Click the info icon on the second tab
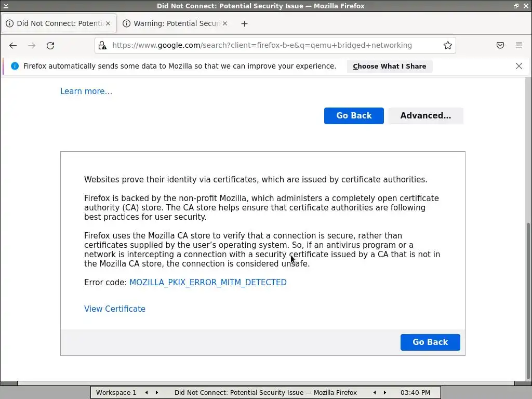Image resolution: width=532 pixels, height=399 pixels. 127,23
